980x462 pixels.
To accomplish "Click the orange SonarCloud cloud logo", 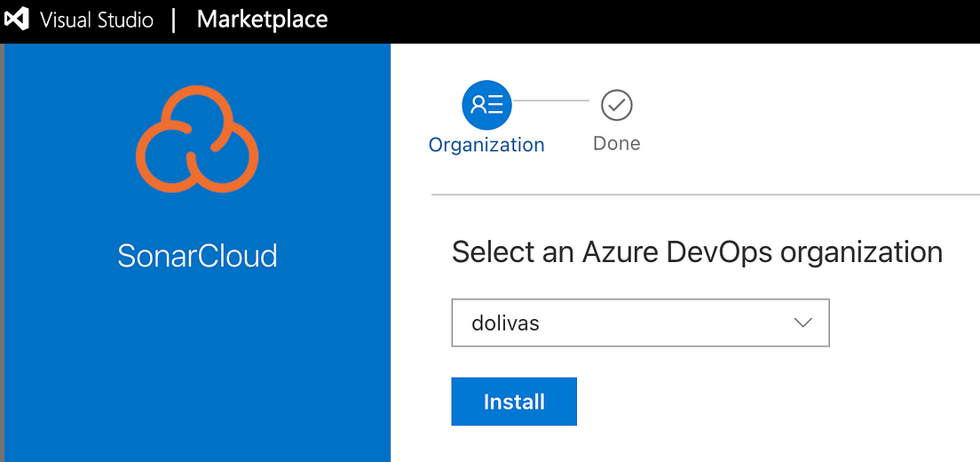I will 197,137.
